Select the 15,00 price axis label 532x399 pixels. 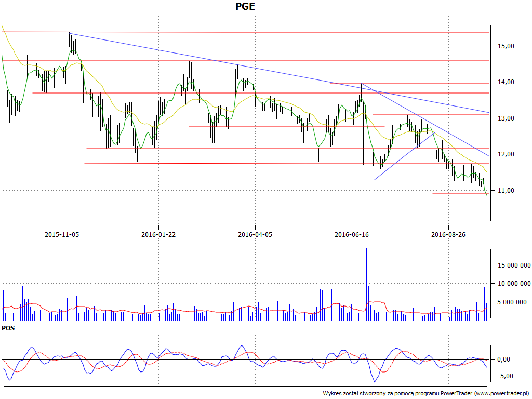click(506, 46)
